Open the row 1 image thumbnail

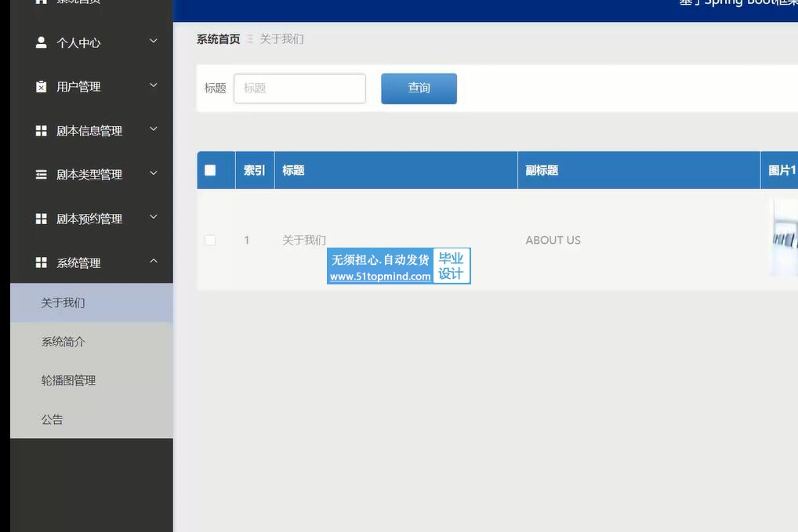[x=784, y=238]
